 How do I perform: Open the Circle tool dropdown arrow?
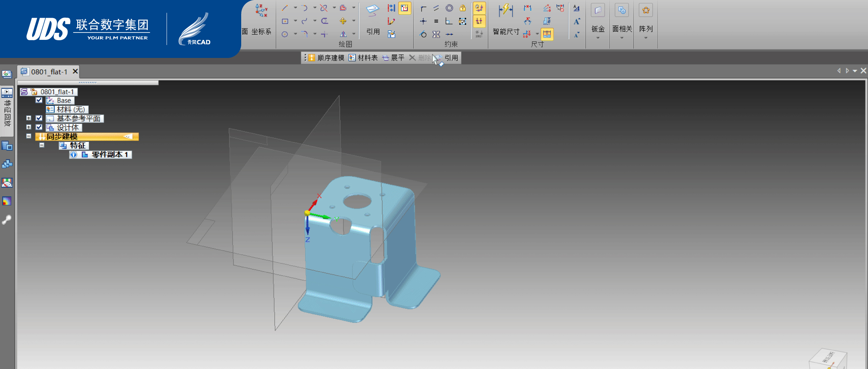click(x=295, y=34)
